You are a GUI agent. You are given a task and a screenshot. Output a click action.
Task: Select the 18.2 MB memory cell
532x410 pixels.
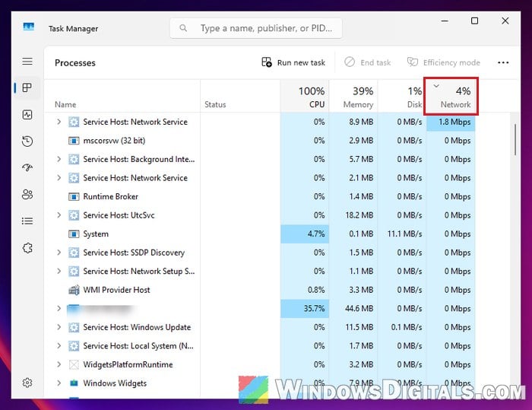(x=353, y=215)
